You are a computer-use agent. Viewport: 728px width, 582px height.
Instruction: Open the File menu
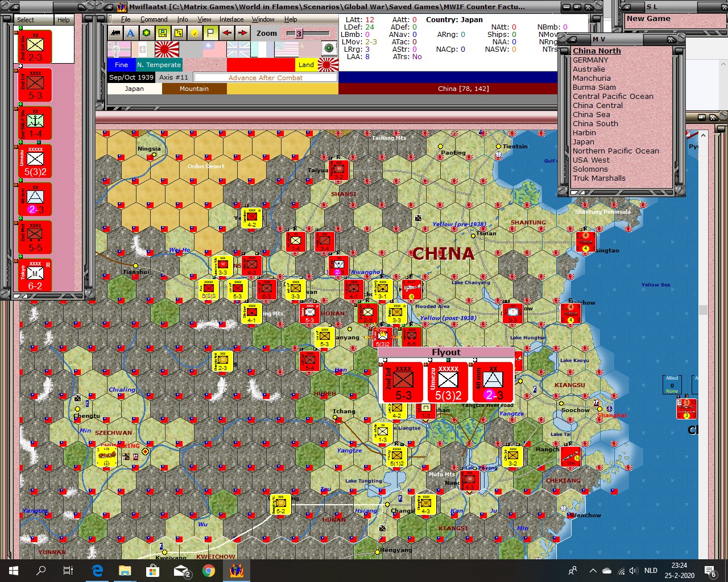point(126,19)
